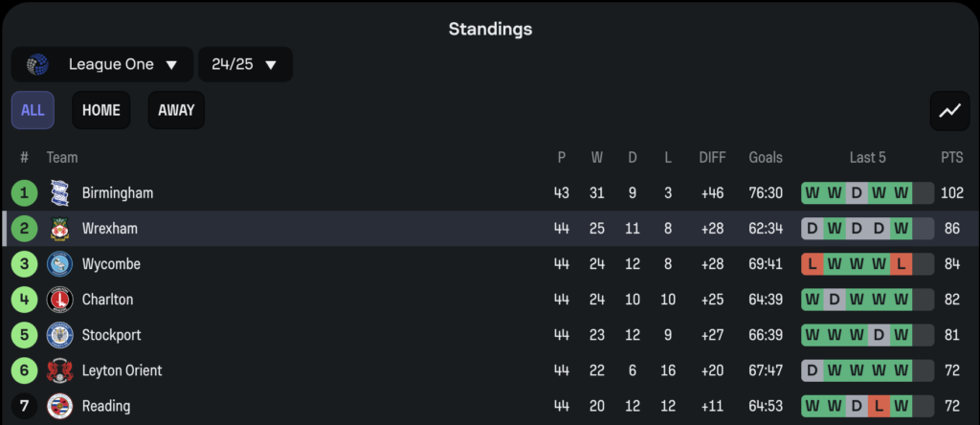Click the Wrexham club crest icon
This screenshot has width=980, height=425.
pos(60,229)
